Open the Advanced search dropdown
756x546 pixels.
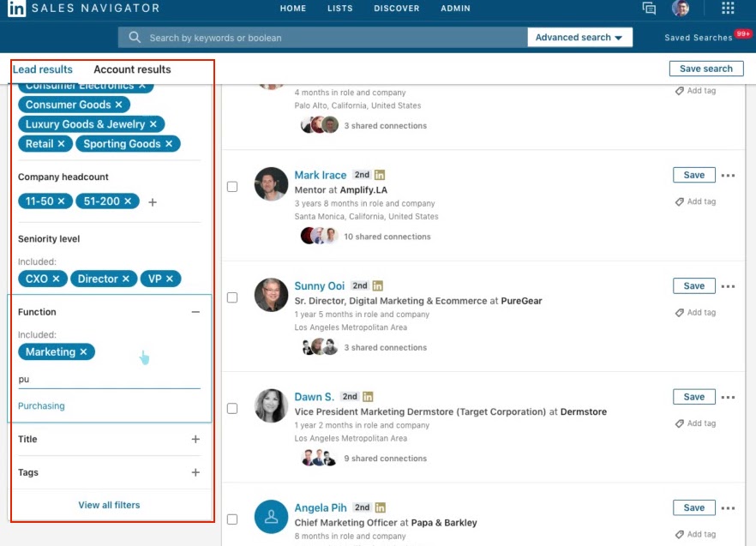click(579, 37)
